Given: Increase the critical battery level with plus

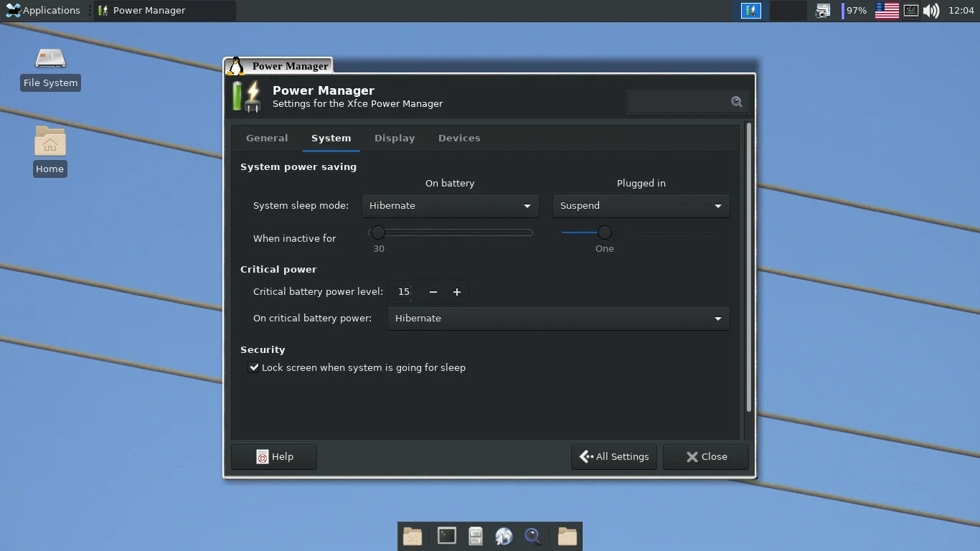Looking at the screenshot, I should pyautogui.click(x=457, y=292).
